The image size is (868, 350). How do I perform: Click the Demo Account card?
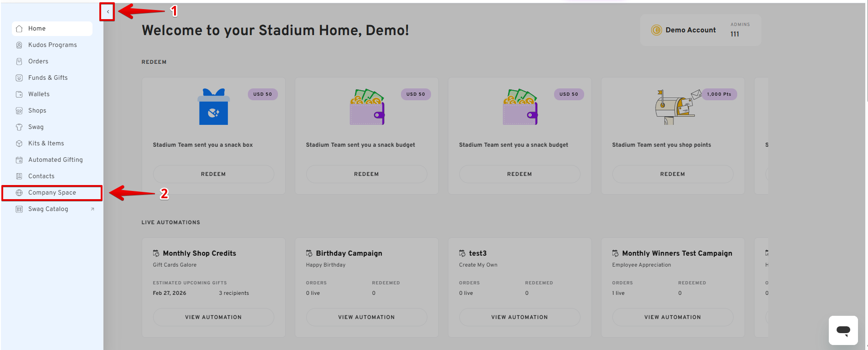(x=700, y=30)
